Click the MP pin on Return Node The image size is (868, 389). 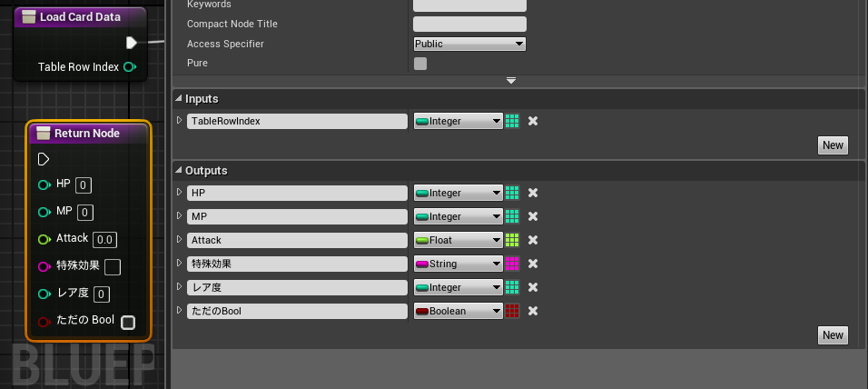tap(44, 212)
